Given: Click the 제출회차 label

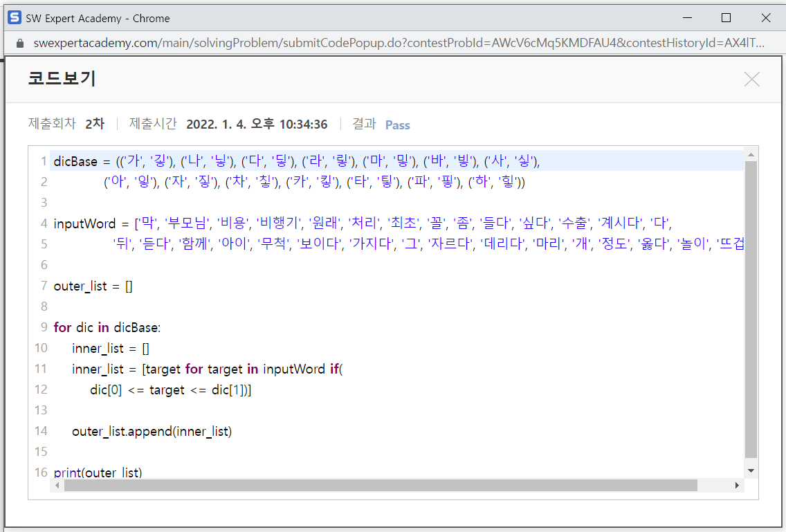Looking at the screenshot, I should (x=52, y=123).
